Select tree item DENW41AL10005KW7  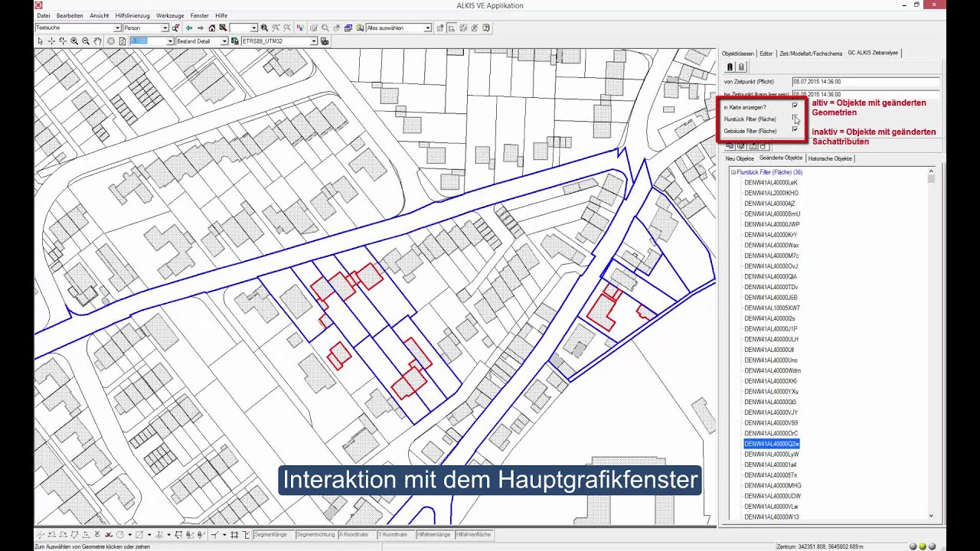tap(773, 308)
